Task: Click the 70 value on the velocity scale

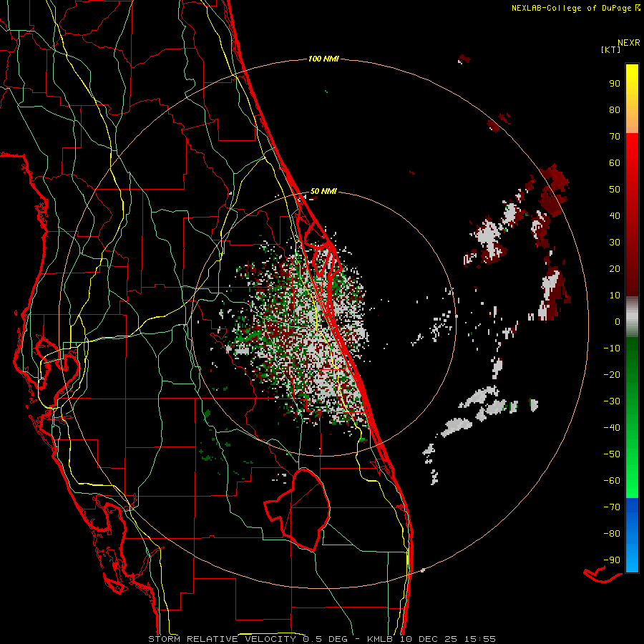Action: pyautogui.click(x=615, y=137)
